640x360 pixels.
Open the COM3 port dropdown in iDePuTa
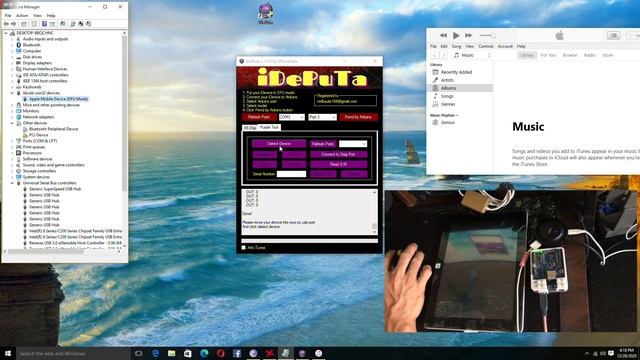click(x=291, y=117)
